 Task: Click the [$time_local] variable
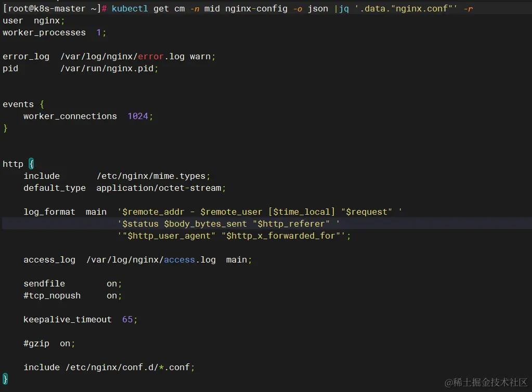click(302, 212)
